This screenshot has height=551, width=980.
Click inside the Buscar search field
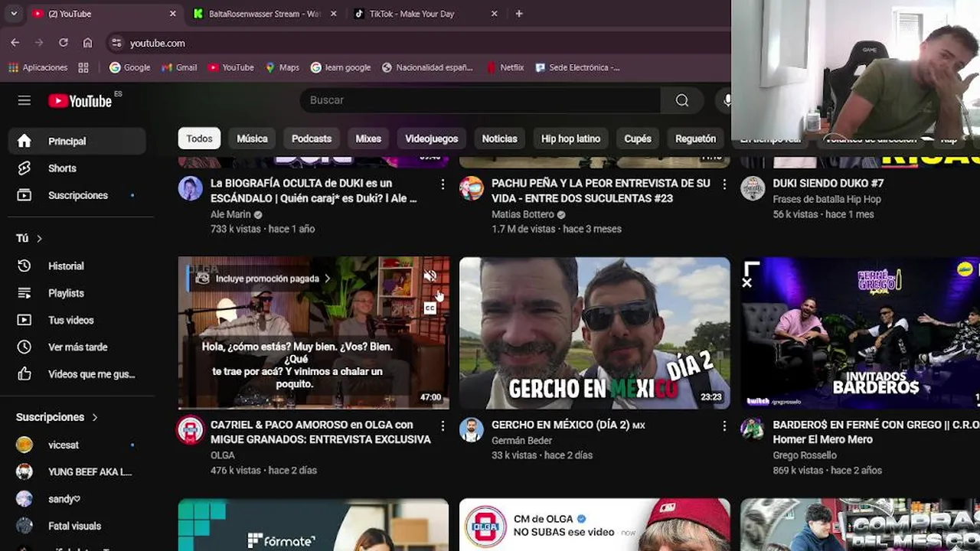click(x=480, y=100)
